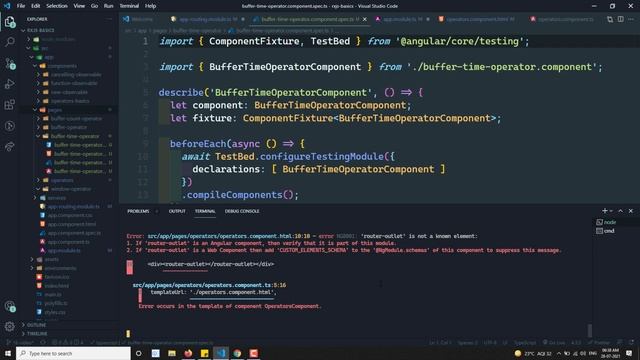Screen dimensions: 640x360
Task: Switch to app.module.ts editor tab
Action: coord(402,19)
